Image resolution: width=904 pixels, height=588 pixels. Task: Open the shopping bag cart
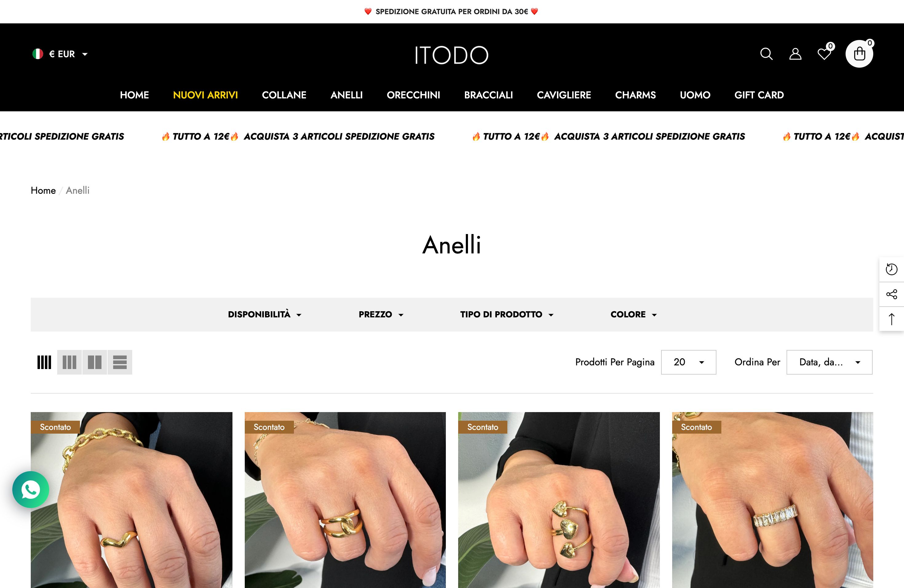(859, 54)
